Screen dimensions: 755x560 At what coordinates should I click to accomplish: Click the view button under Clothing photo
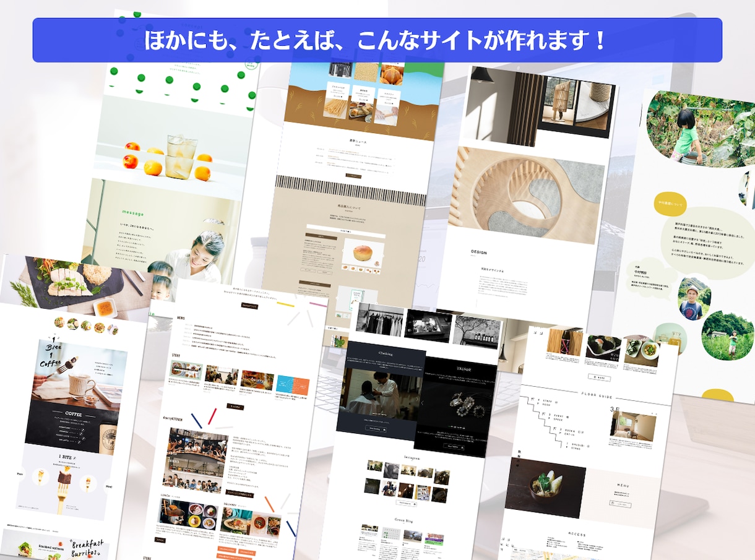tap(376, 428)
